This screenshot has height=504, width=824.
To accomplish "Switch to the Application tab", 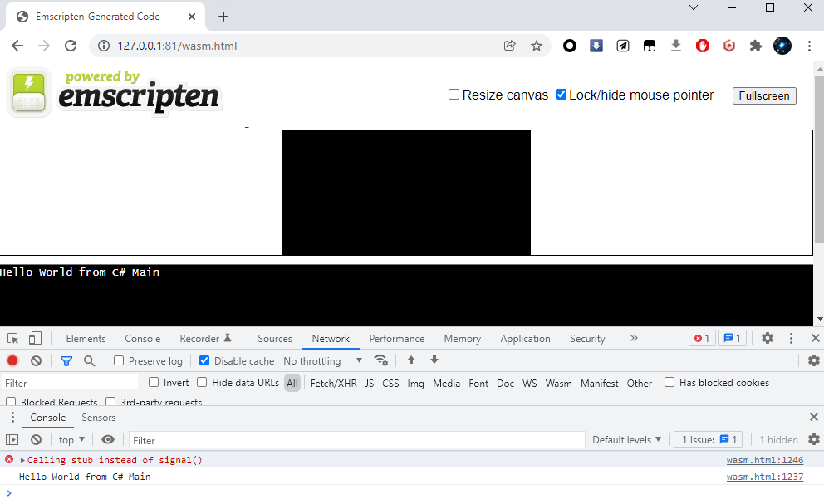I will click(x=526, y=339).
